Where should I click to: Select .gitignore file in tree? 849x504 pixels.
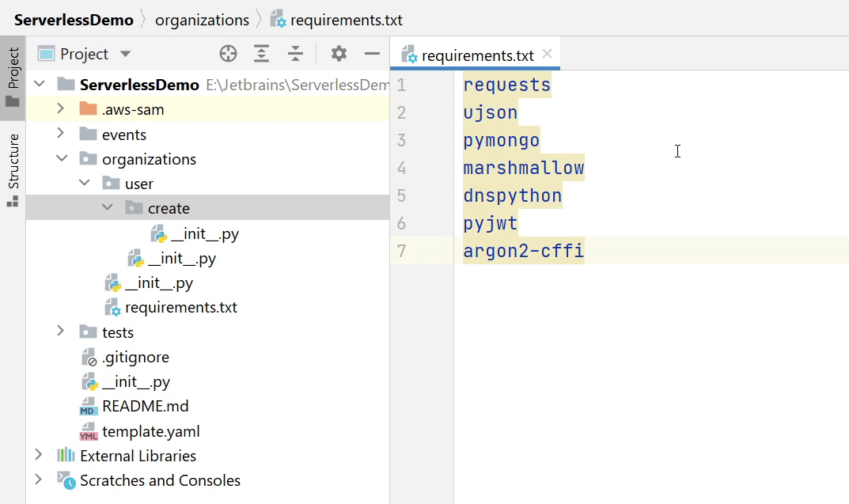(x=135, y=357)
